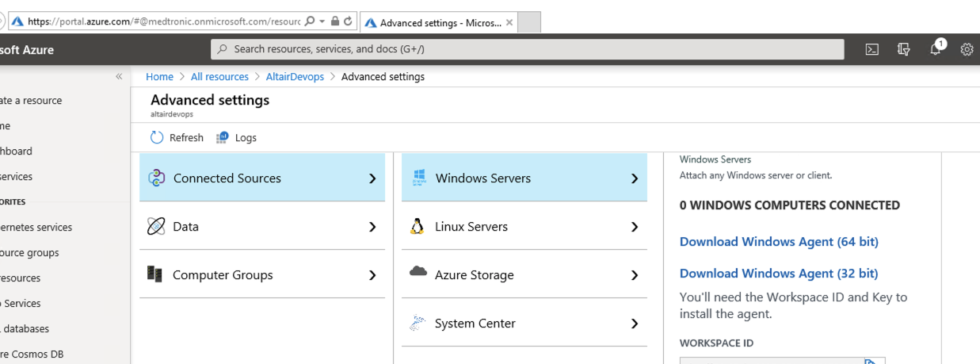The width and height of the screenshot is (980, 364).
Task: Expand the Computer Groups chevron
Action: pyautogui.click(x=372, y=276)
